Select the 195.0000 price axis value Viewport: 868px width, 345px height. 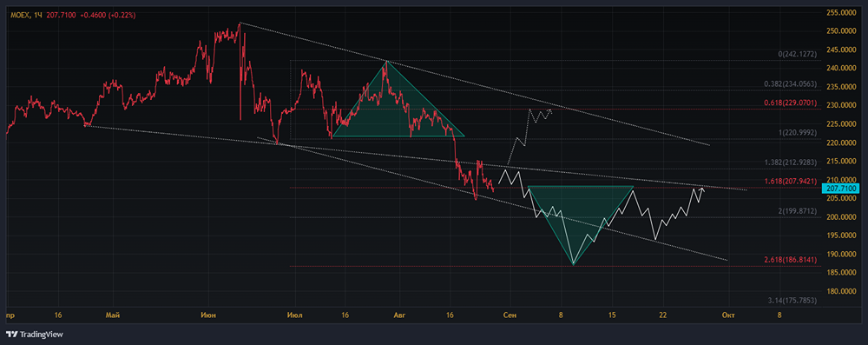coord(841,236)
